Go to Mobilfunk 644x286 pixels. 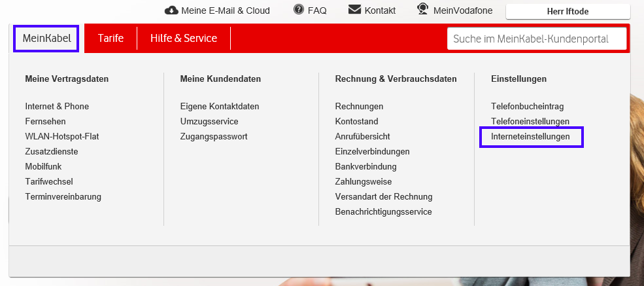click(x=43, y=166)
